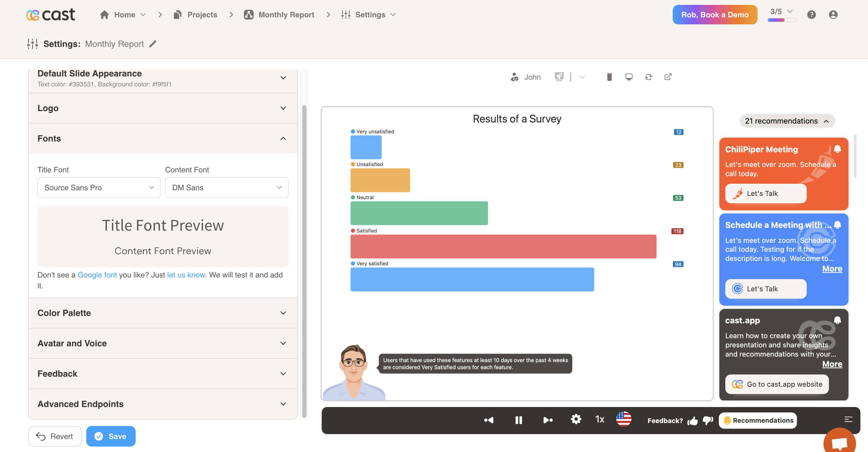Toggle bell on Schedule a Meeting card
Screen dimensions: 868x452
pyautogui.click(x=837, y=225)
